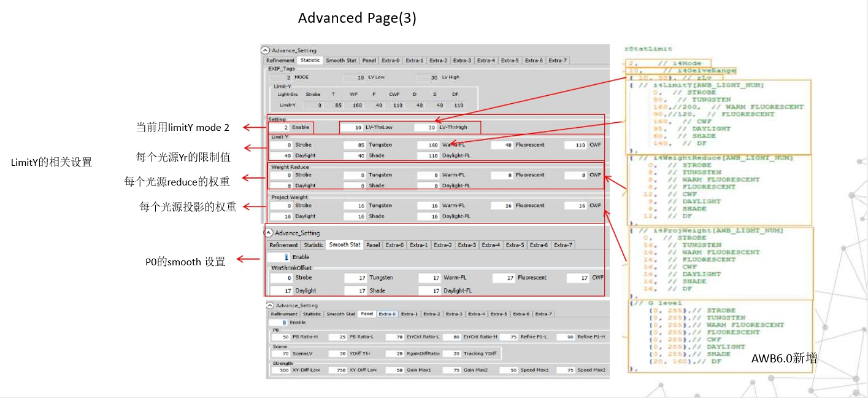Collapse the bottom Advance_Setting panel with Strength
This screenshot has width=868, height=398.
pyautogui.click(x=270, y=305)
